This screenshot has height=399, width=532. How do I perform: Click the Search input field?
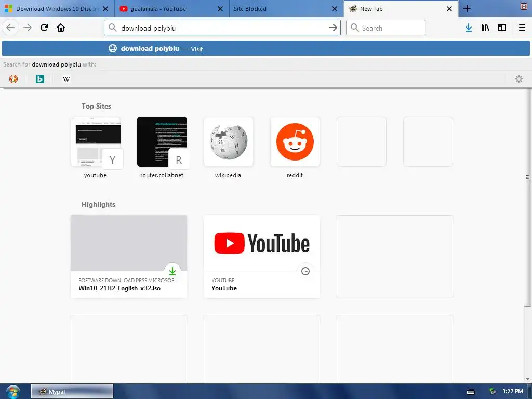coord(385,28)
